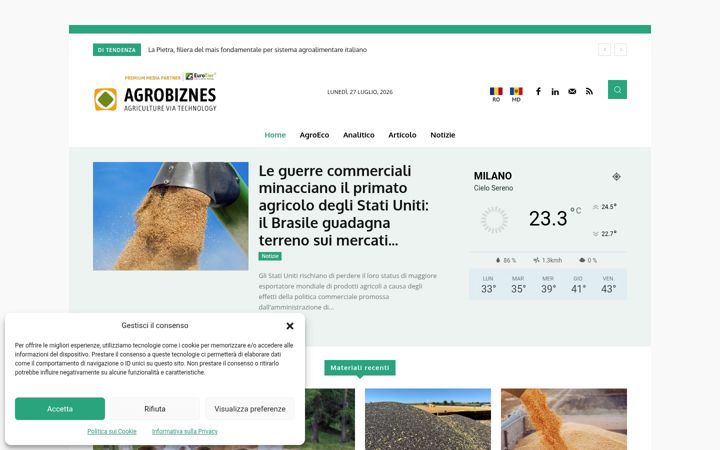
Task: Open the search button in header
Action: (x=617, y=90)
